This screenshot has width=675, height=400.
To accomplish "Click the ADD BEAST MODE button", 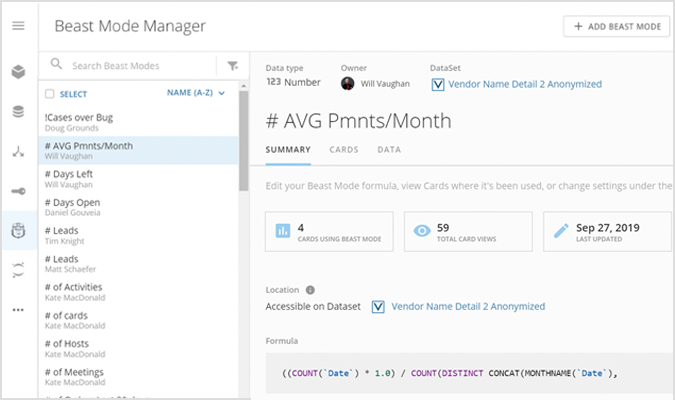I will coord(616,26).
